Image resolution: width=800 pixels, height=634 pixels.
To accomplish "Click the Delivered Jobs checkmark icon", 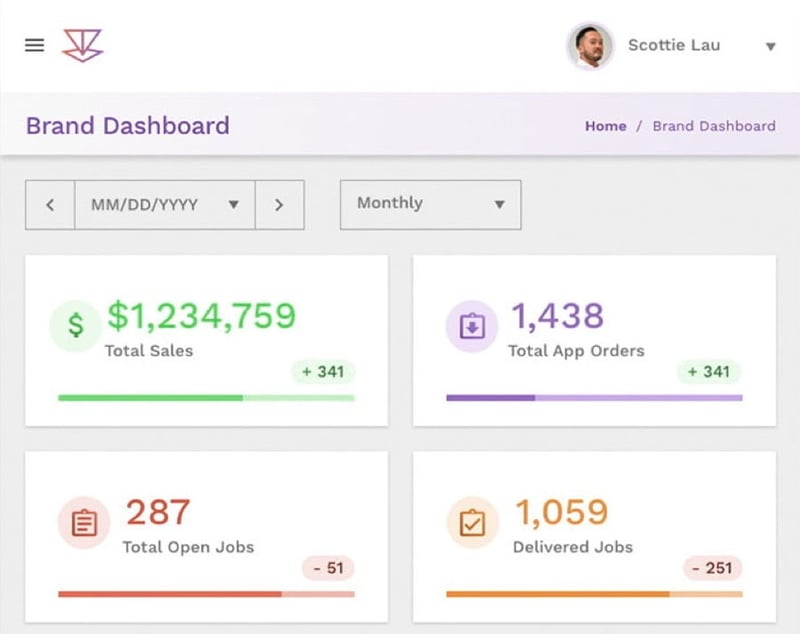I will pos(472,523).
